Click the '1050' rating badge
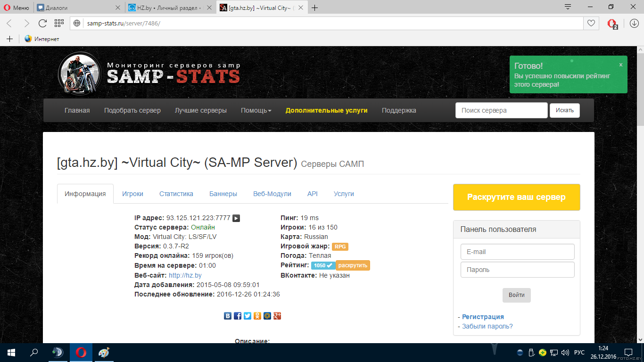This screenshot has width=644, height=362. 323,265
